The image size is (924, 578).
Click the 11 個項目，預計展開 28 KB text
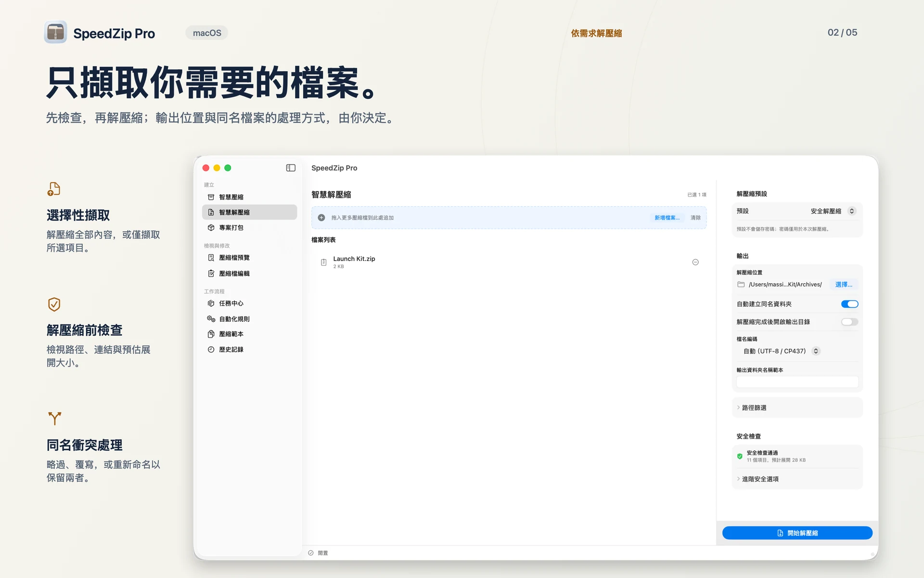[x=776, y=460]
